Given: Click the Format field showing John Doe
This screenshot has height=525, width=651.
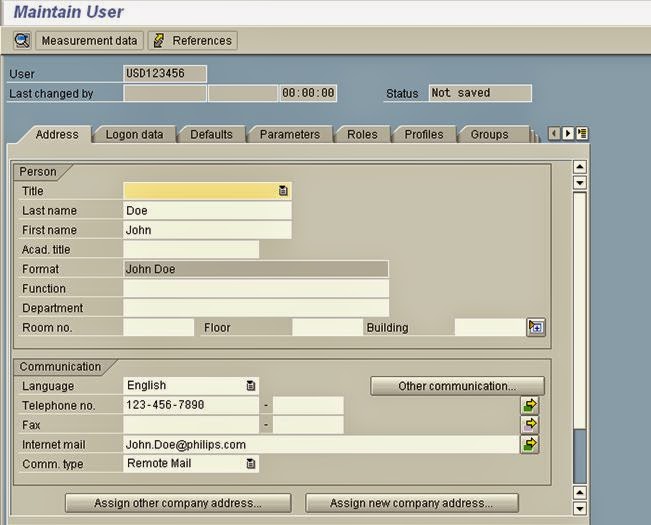Looking at the screenshot, I should (256, 269).
